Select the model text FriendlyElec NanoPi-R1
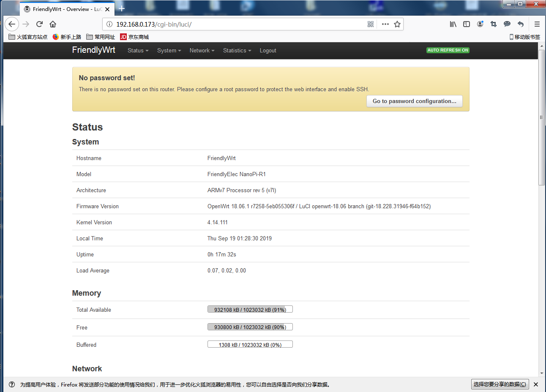Screen dimensions: 546x392 [237, 174]
